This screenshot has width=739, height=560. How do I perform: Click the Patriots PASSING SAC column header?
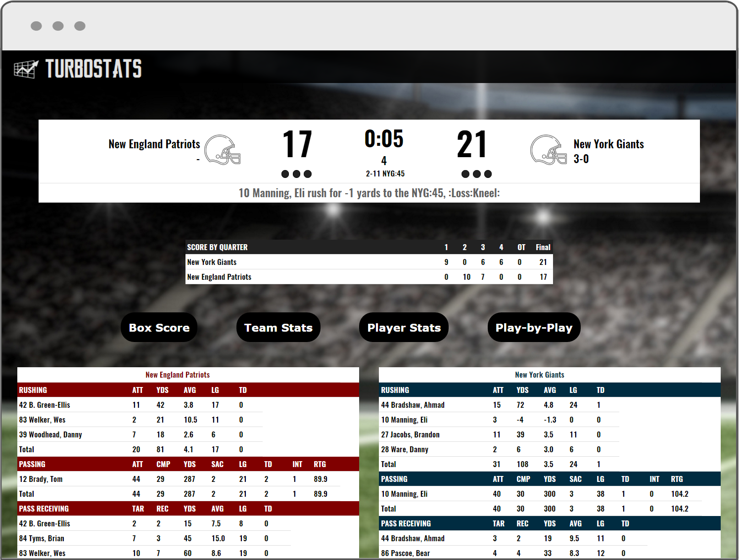(x=217, y=464)
